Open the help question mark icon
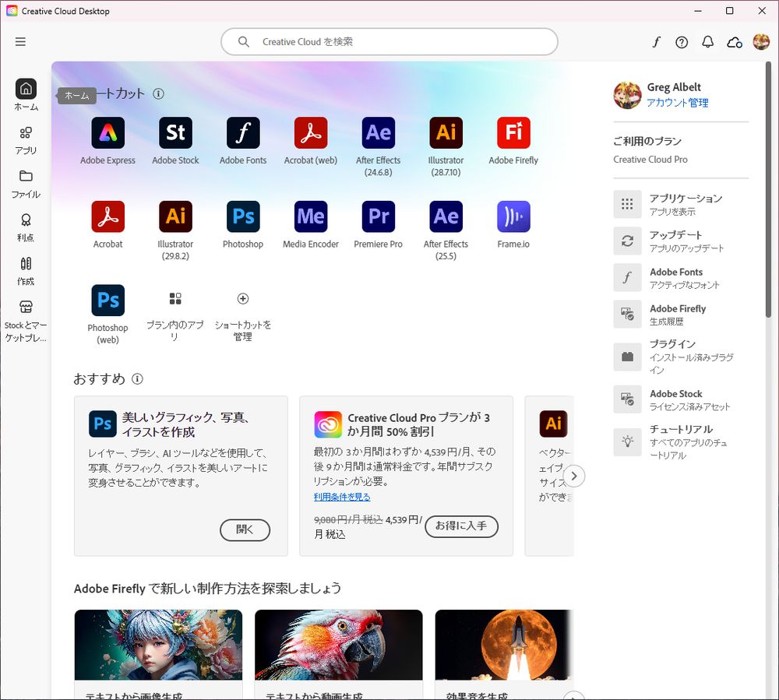Image resolution: width=779 pixels, height=700 pixels. point(682,42)
